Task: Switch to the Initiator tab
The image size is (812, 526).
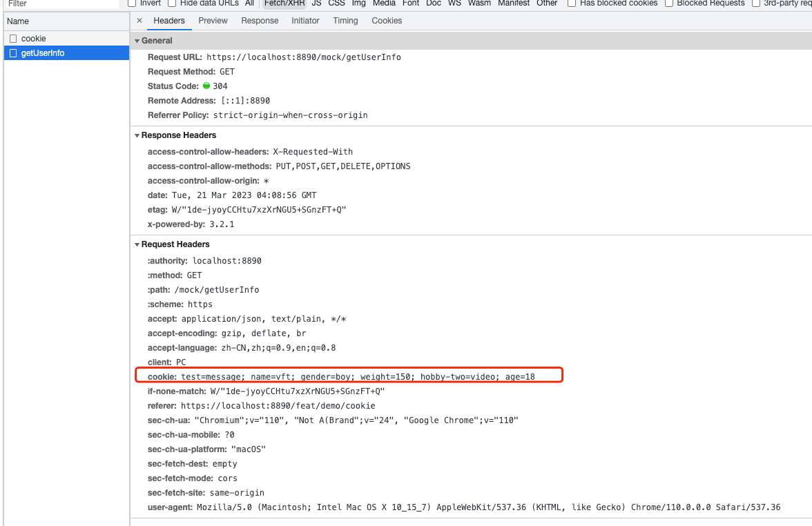Action: (x=305, y=21)
